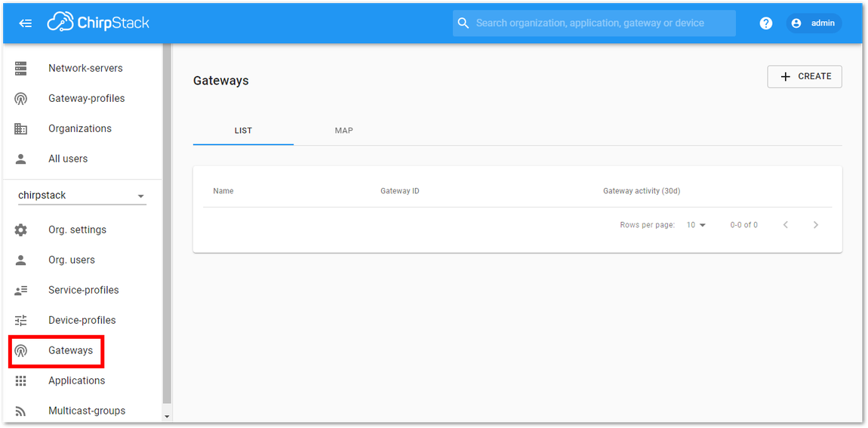The width and height of the screenshot is (868, 428).
Task: Open Rows per page dropdown
Action: point(697,225)
